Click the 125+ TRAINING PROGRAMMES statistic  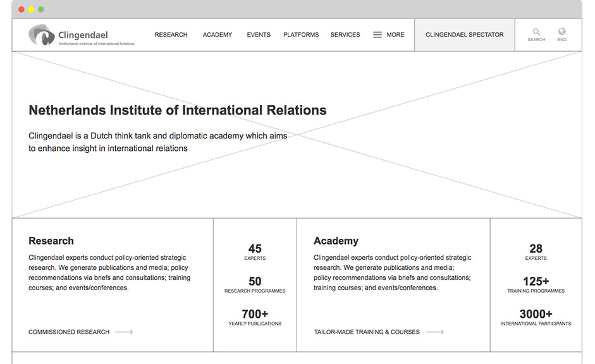point(536,284)
